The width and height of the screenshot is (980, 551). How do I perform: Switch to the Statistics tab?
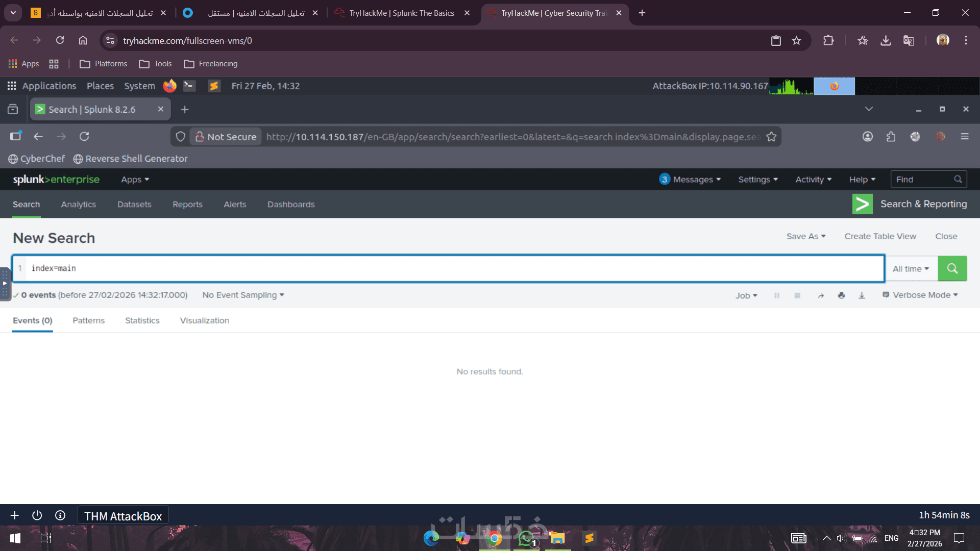[x=142, y=320]
